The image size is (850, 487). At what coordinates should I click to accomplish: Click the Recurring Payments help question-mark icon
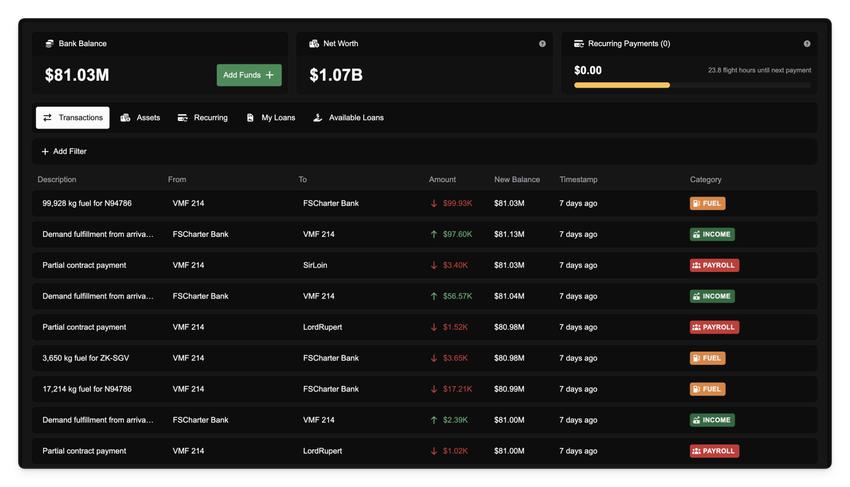pos(807,44)
